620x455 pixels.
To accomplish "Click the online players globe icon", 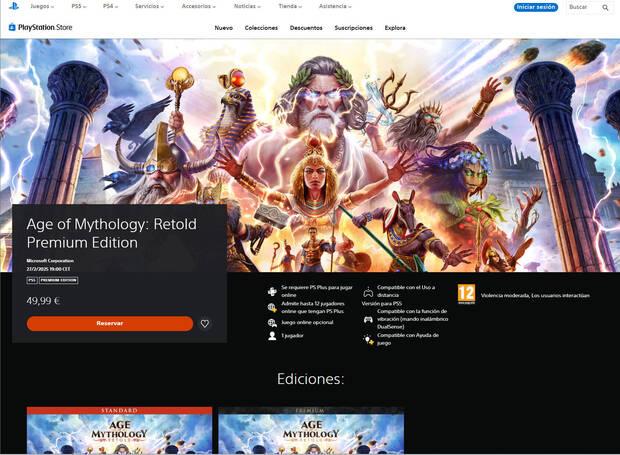I will point(272,308).
